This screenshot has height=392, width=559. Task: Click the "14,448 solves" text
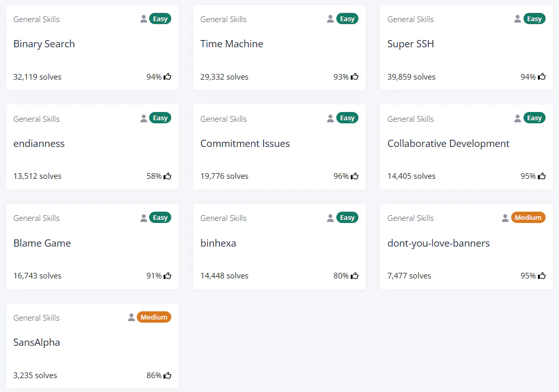click(224, 276)
